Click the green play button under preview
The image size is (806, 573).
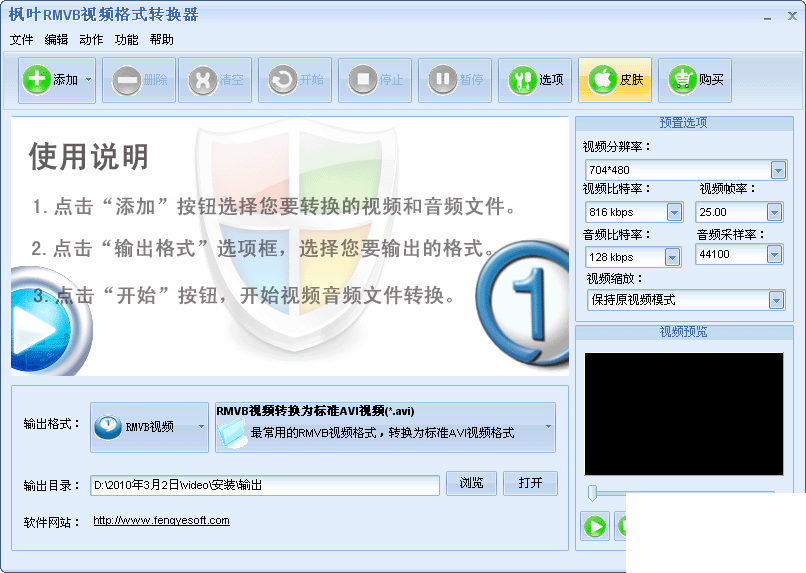click(x=595, y=526)
